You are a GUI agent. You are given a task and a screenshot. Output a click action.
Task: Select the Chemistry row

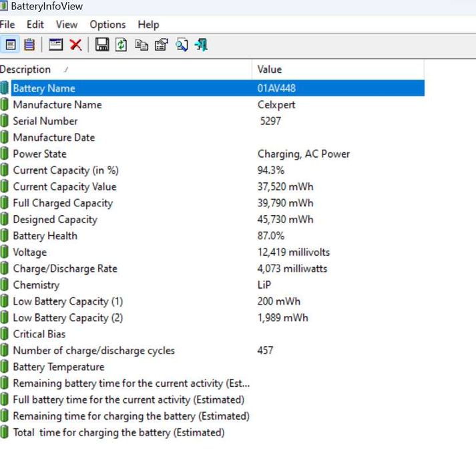pos(212,285)
